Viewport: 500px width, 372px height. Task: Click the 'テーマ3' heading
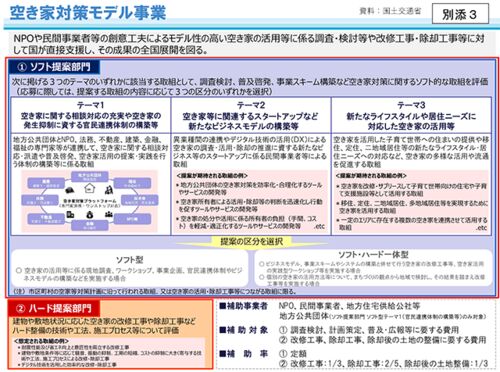(x=411, y=105)
